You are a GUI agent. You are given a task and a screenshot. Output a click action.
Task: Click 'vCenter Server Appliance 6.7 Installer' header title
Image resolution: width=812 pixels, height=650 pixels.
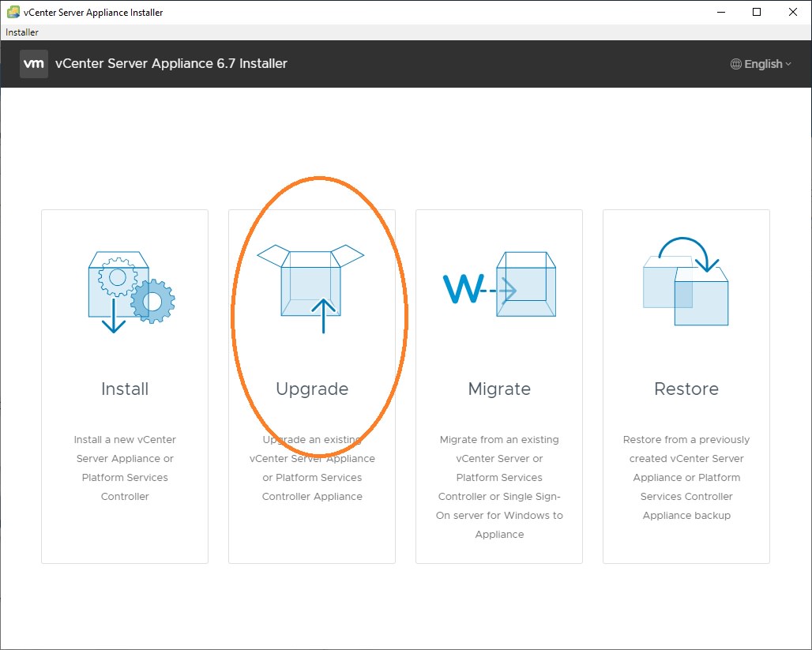[x=171, y=64]
